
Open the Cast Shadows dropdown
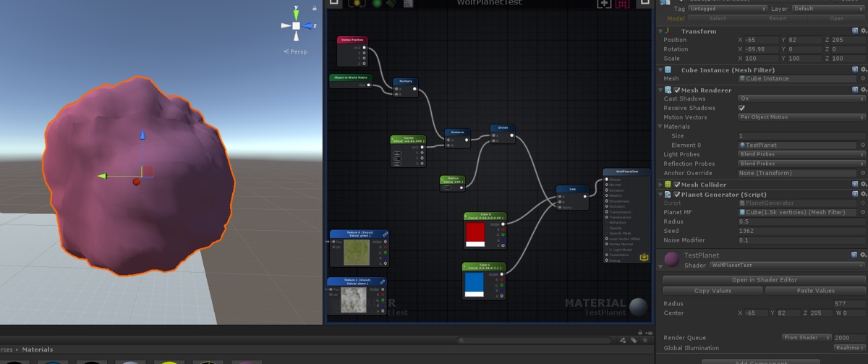[801, 98]
